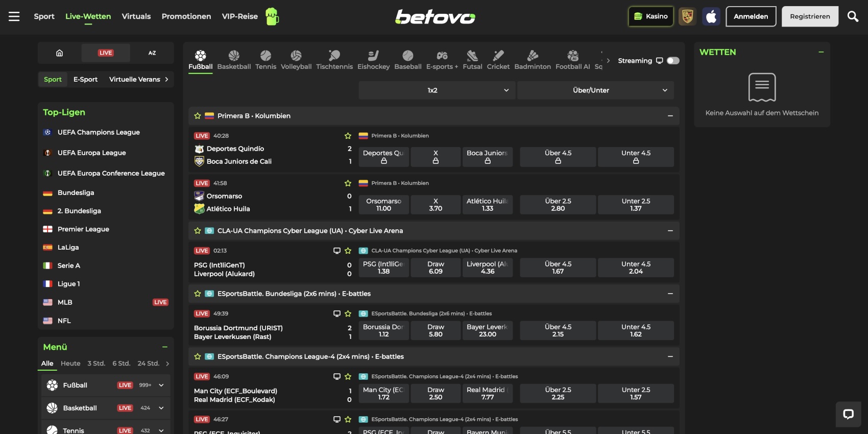Screen dimensions: 868x434
Task: Open the Über/Unter market dropdown
Action: click(x=595, y=90)
